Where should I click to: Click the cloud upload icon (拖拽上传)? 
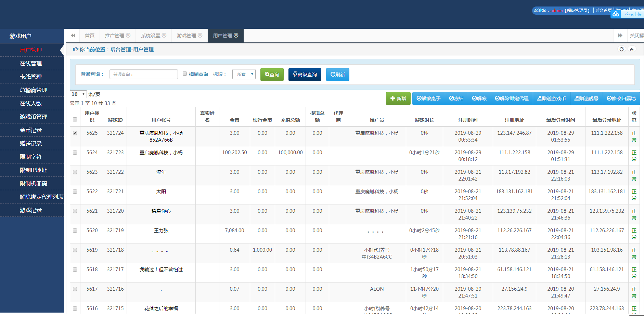tap(616, 14)
